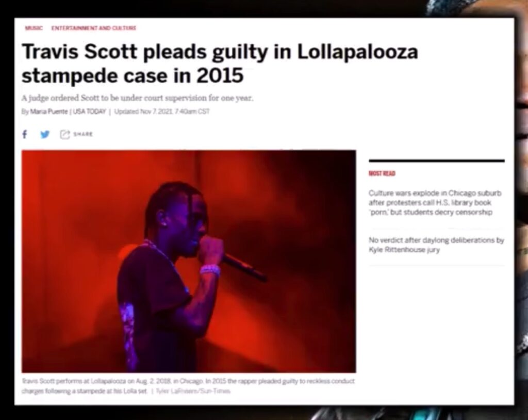Click the photo caption about Lollapalooza
The image size is (528, 420).
188,386
